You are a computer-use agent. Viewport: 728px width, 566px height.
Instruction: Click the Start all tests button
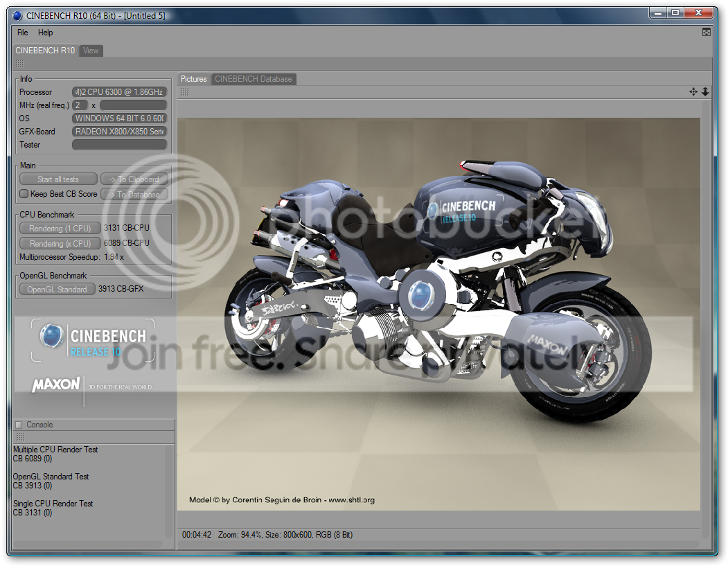(x=58, y=179)
